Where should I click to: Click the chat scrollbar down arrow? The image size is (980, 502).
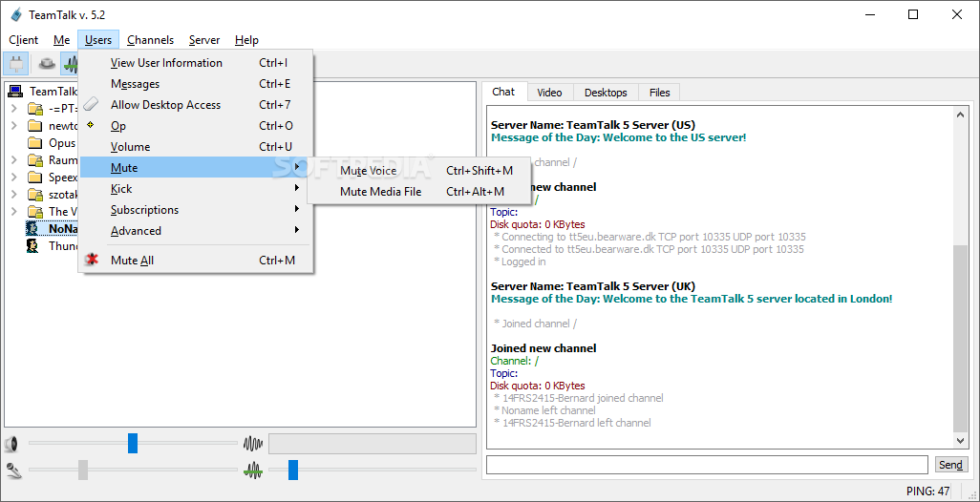[961, 441]
